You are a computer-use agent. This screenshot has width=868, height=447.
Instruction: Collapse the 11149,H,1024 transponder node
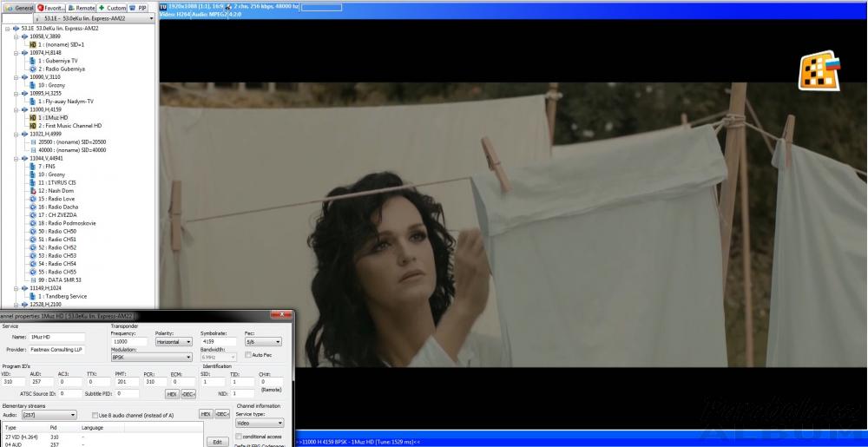tap(16, 288)
